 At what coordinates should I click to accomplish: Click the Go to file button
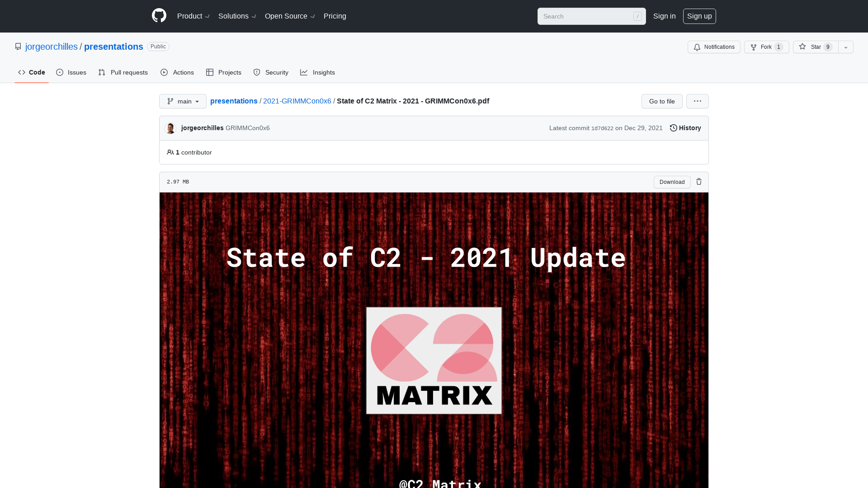tap(662, 101)
